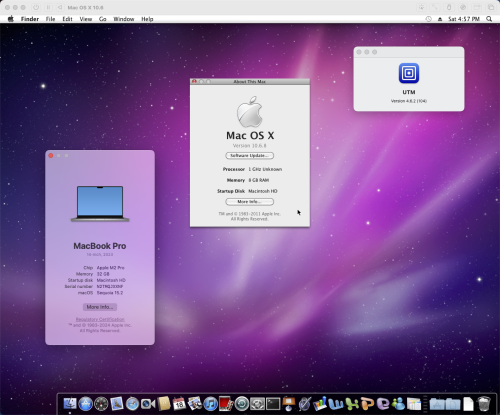
Task: Open the Documents folder stack in dock
Action: click(453, 404)
